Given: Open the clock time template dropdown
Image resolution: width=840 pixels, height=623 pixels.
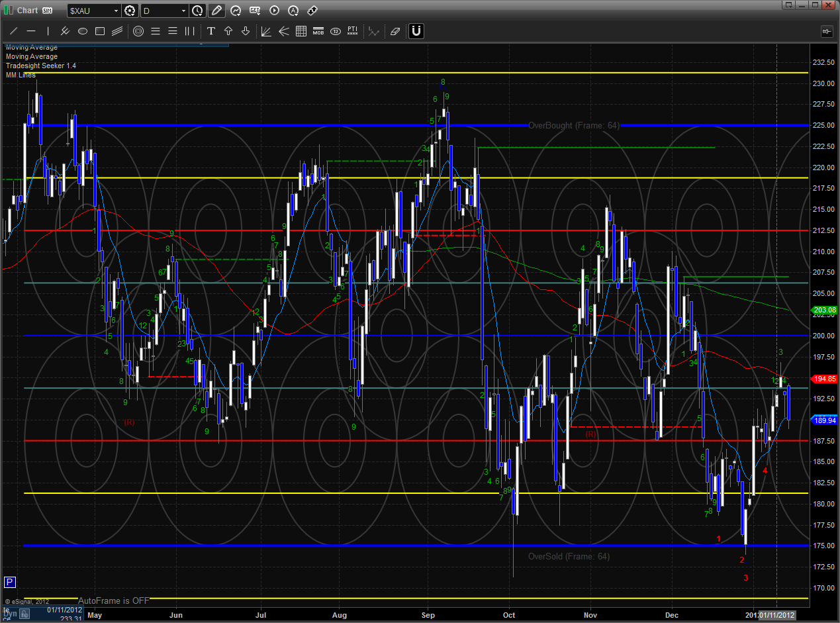Looking at the screenshot, I should coord(198,11).
